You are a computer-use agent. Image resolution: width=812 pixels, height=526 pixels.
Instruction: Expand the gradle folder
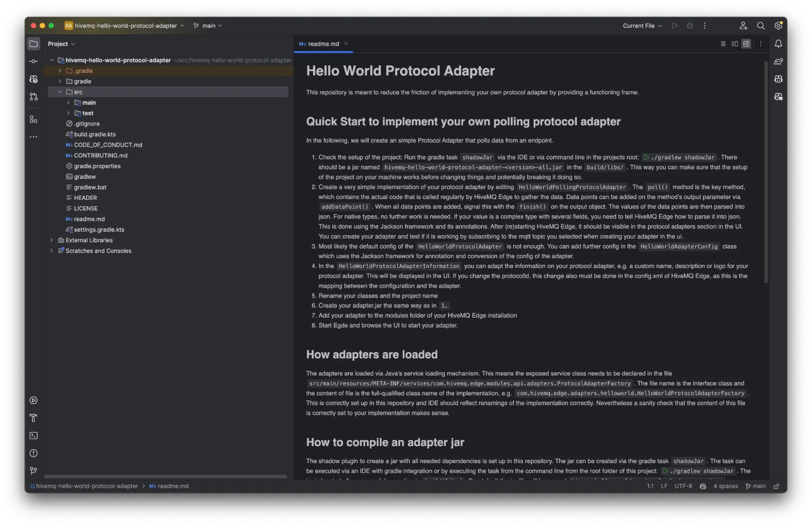click(x=60, y=81)
